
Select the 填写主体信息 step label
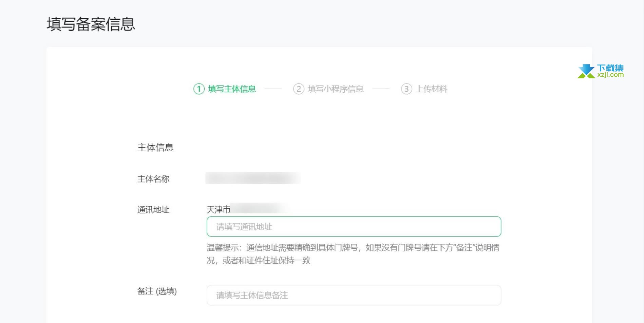coord(232,89)
